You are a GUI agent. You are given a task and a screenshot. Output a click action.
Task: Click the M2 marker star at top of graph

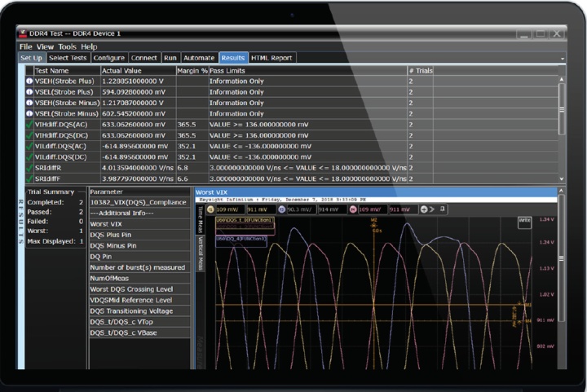373,226
